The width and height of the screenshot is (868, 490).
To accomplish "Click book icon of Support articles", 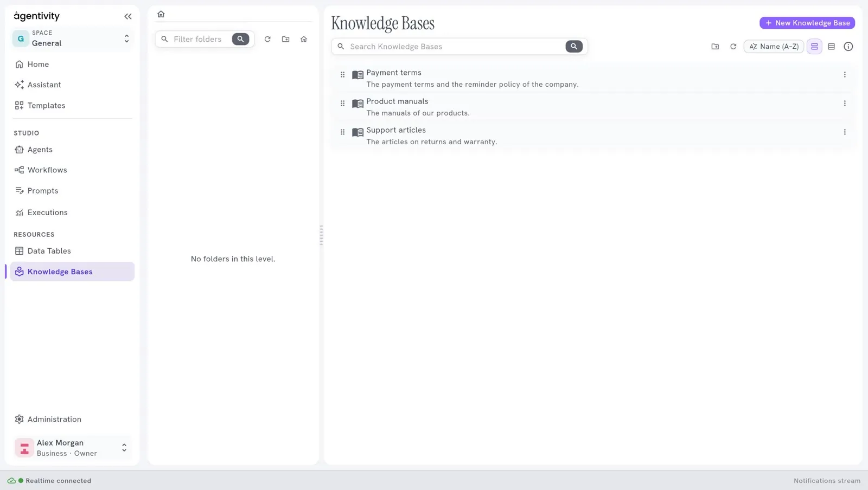I will [358, 132].
